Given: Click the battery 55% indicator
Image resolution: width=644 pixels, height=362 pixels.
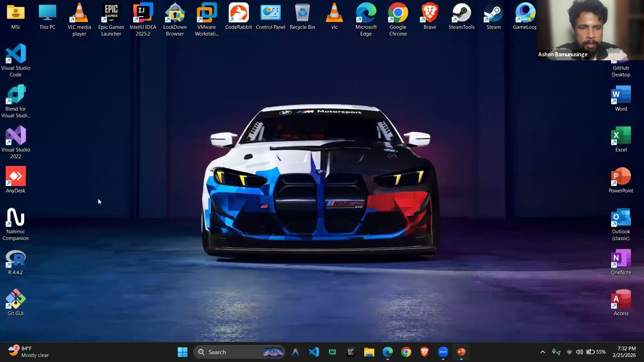Looking at the screenshot, I should click(596, 352).
